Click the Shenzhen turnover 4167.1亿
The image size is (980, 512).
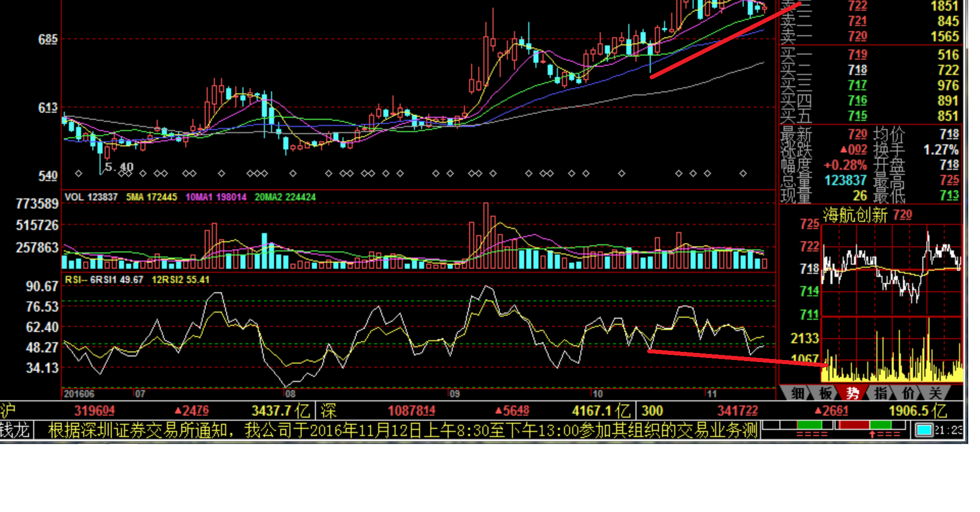pos(601,411)
